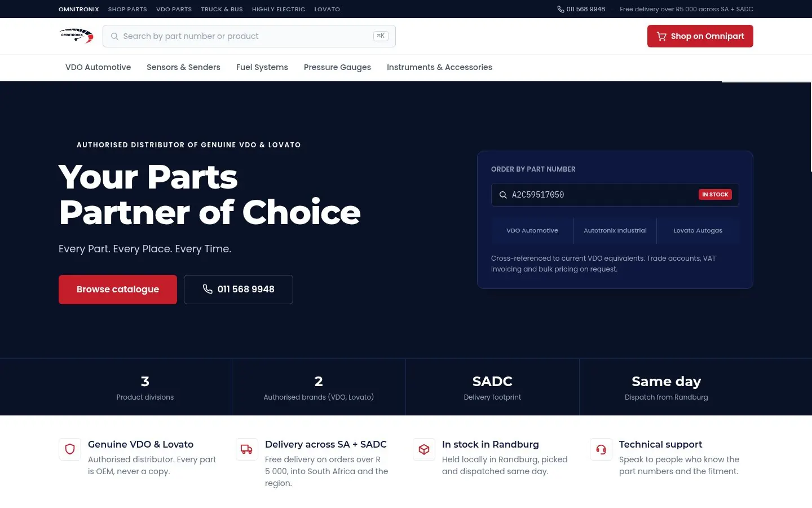Open Sensors & Senders category

(183, 67)
